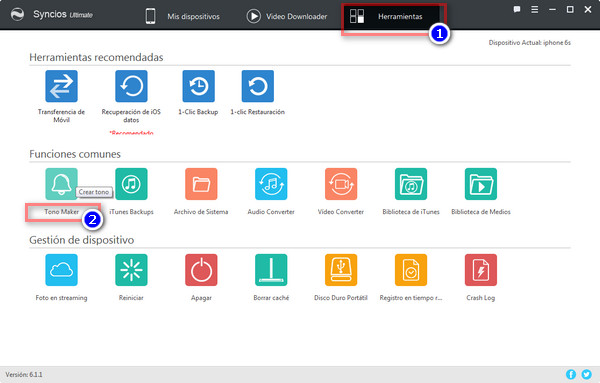
Task: Open the Twitter link icon
Action: (586, 374)
